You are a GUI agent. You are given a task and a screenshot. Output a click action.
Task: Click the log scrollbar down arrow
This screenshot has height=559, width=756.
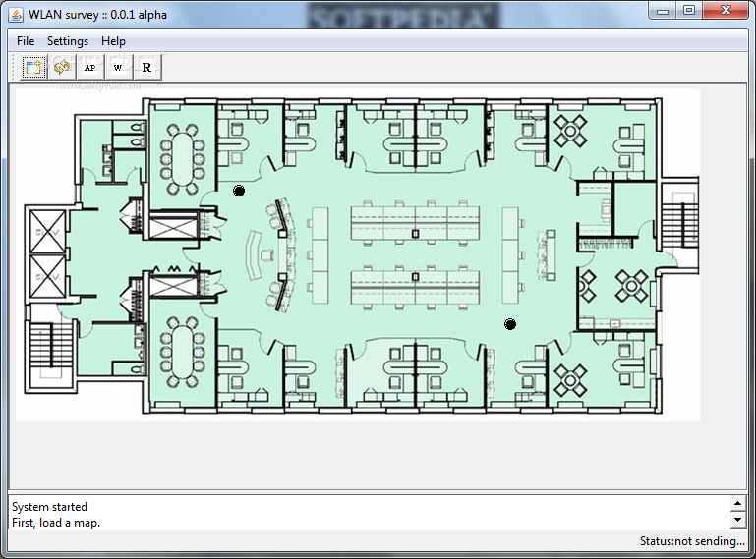click(x=737, y=520)
